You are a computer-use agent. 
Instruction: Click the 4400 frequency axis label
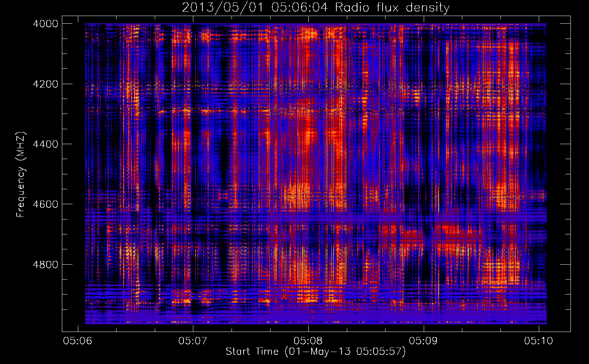45,144
